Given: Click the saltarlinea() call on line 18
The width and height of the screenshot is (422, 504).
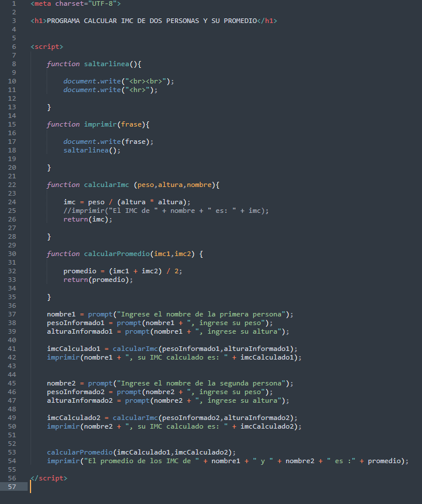Looking at the screenshot, I should (x=92, y=150).
